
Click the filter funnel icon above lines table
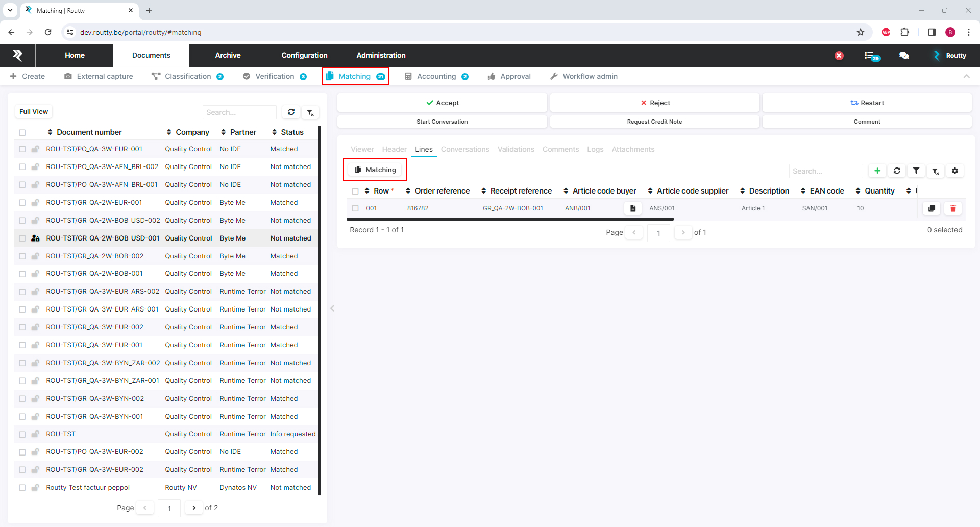click(x=916, y=171)
